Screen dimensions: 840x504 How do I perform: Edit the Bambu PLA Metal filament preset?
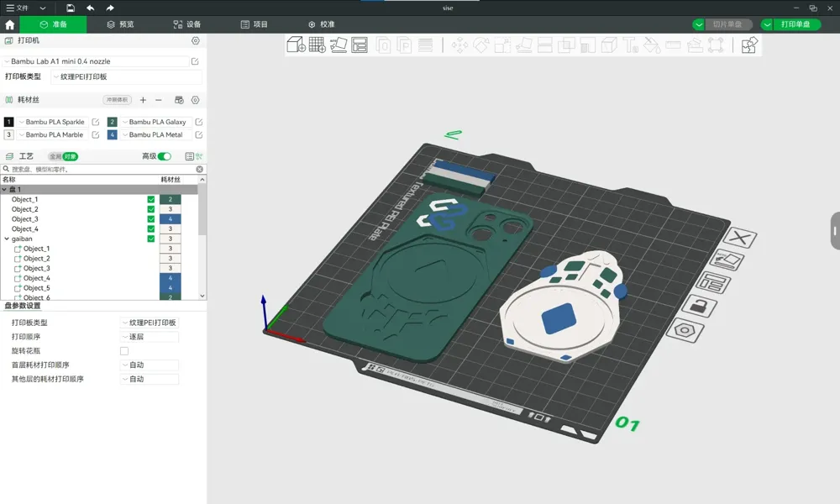click(x=199, y=135)
